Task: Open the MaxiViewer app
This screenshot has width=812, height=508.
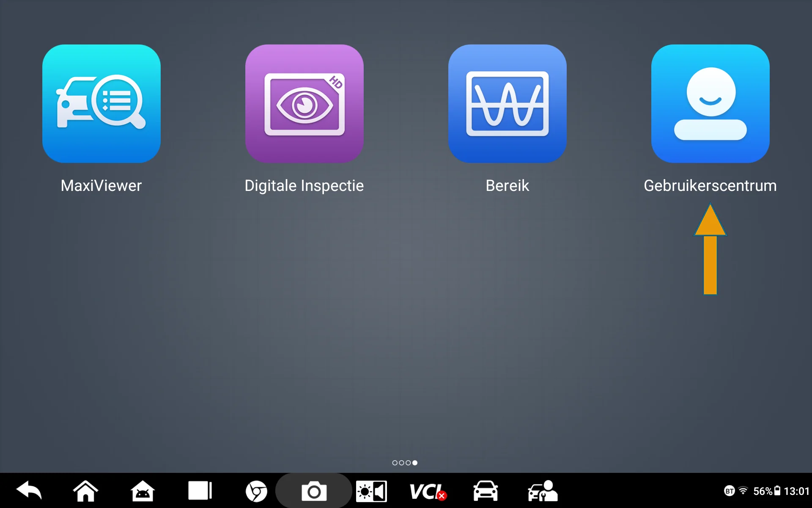Action: pyautogui.click(x=101, y=104)
